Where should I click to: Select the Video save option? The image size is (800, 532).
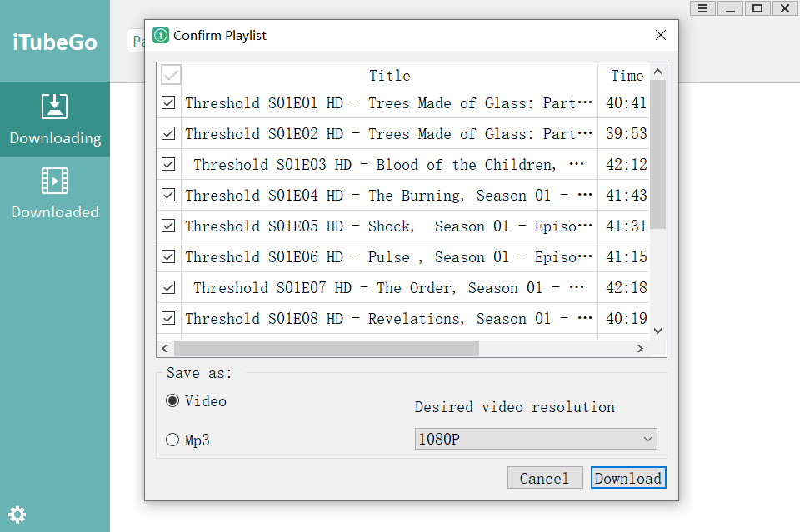pos(172,401)
